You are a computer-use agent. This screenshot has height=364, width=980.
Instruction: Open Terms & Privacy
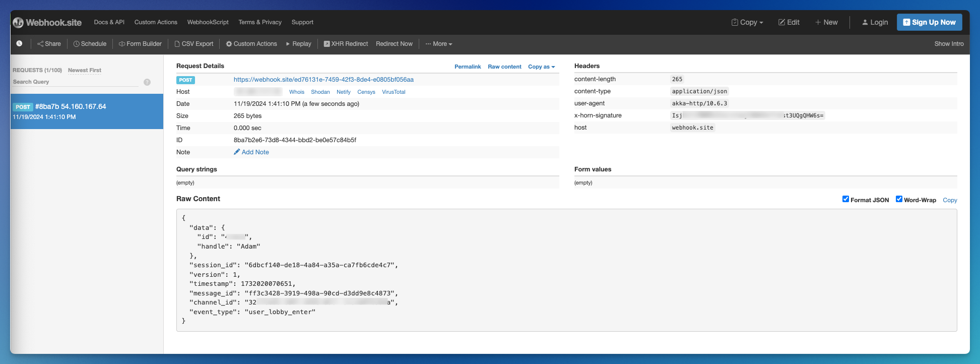(x=260, y=22)
